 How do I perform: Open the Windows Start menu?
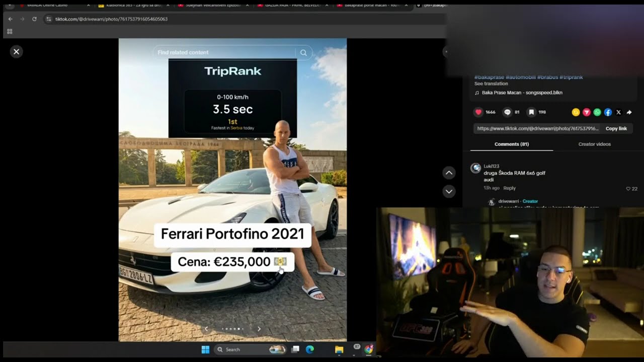(x=205, y=349)
